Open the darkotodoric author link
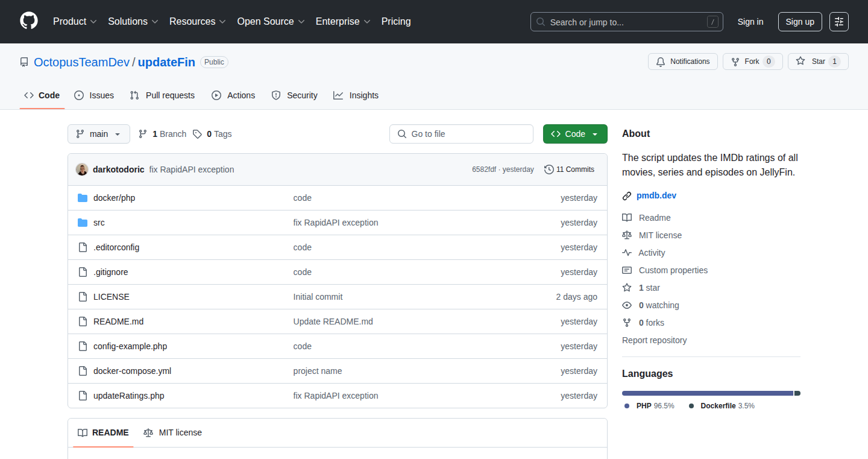Image resolution: width=868 pixels, height=459 pixels. tap(119, 169)
